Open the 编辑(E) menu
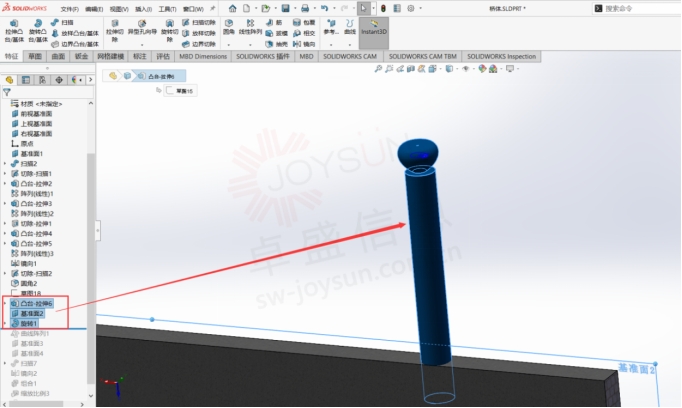The width and height of the screenshot is (682, 408). point(94,9)
